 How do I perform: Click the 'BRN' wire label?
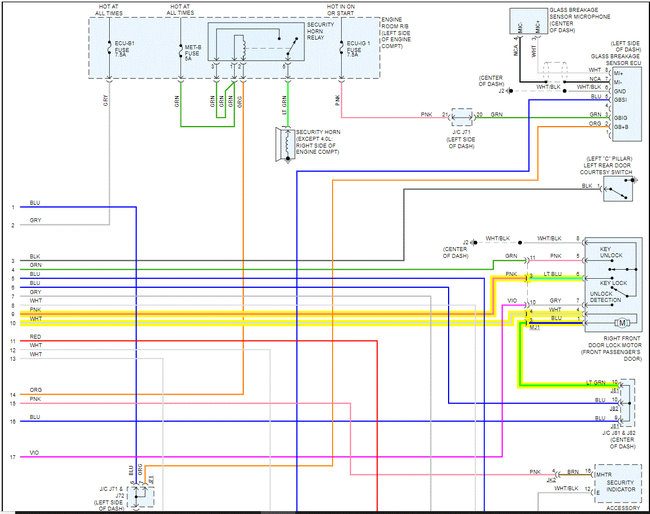(x=573, y=472)
